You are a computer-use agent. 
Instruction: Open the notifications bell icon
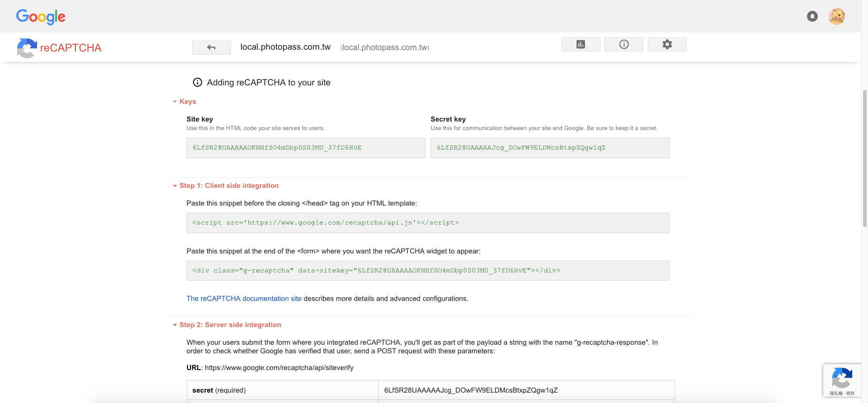coord(812,16)
